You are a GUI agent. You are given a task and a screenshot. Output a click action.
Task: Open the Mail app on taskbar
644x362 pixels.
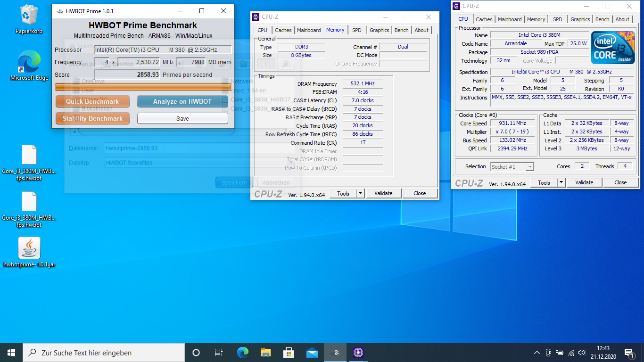(312, 353)
